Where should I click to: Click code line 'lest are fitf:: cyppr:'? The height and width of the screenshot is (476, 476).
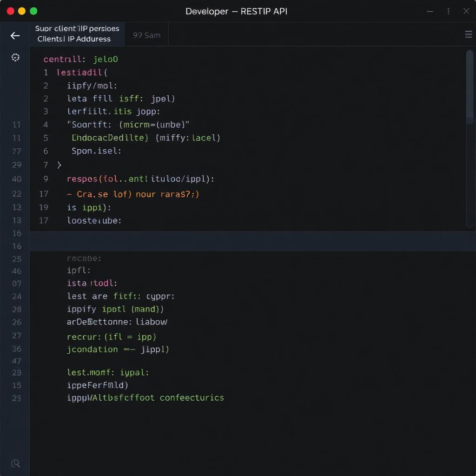pos(121,296)
